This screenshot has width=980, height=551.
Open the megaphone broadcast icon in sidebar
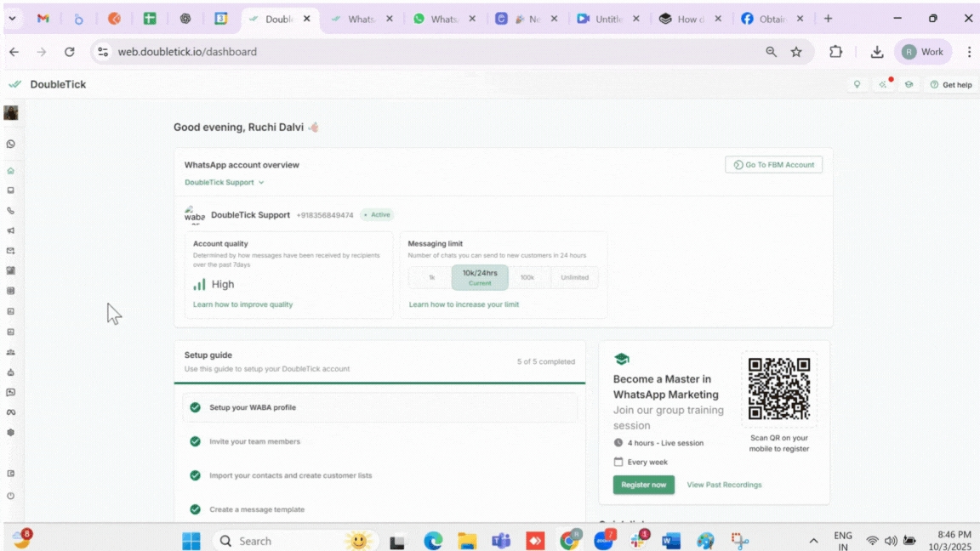10,230
